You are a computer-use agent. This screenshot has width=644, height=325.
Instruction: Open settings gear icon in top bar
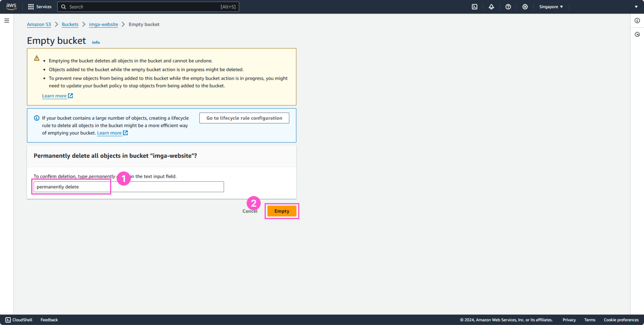tap(525, 7)
